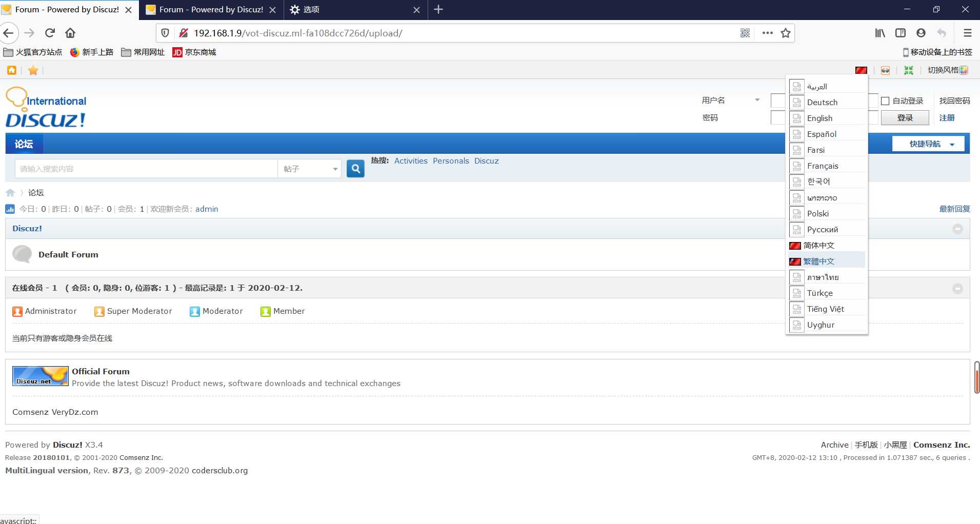Click the blue search magnifier button

[355, 169]
